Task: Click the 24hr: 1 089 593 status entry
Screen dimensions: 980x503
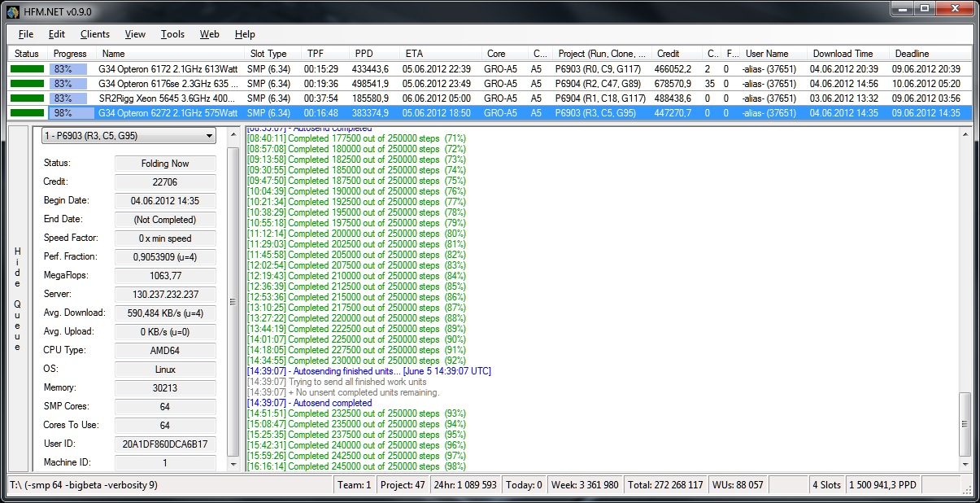Action: pos(466,485)
